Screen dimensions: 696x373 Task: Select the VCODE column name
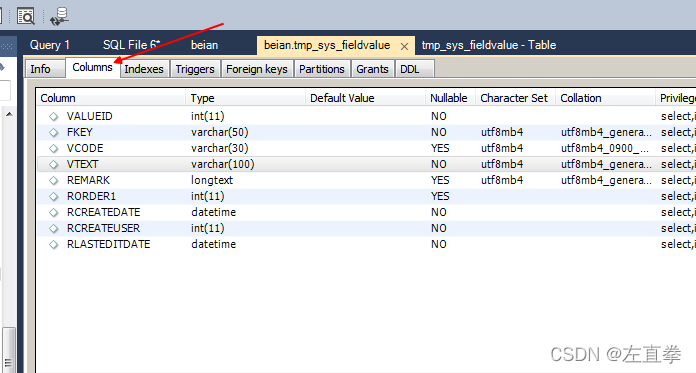pyautogui.click(x=85, y=148)
